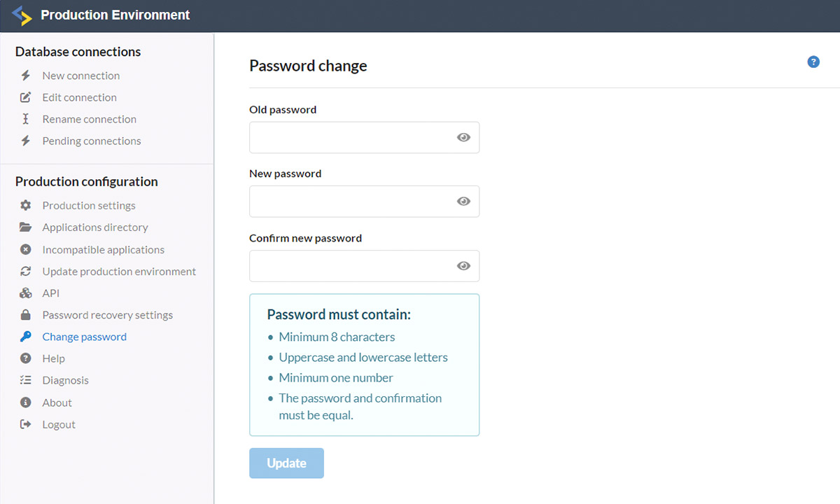
Task: Reveal the new password with eye icon
Action: coord(463,201)
